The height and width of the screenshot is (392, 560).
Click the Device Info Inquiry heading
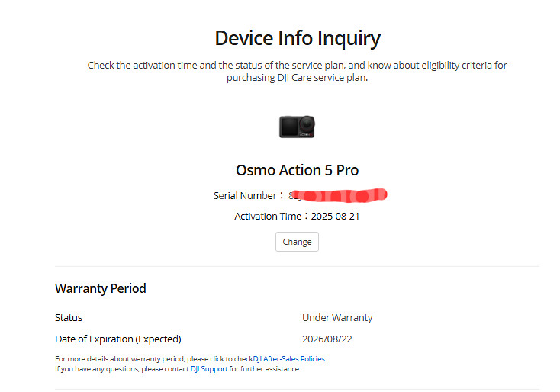297,38
